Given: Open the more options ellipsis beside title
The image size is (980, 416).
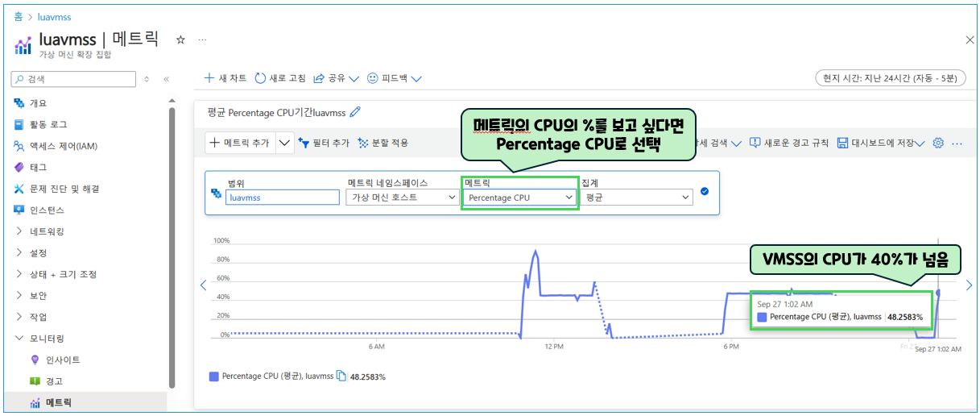Looking at the screenshot, I should [203, 39].
